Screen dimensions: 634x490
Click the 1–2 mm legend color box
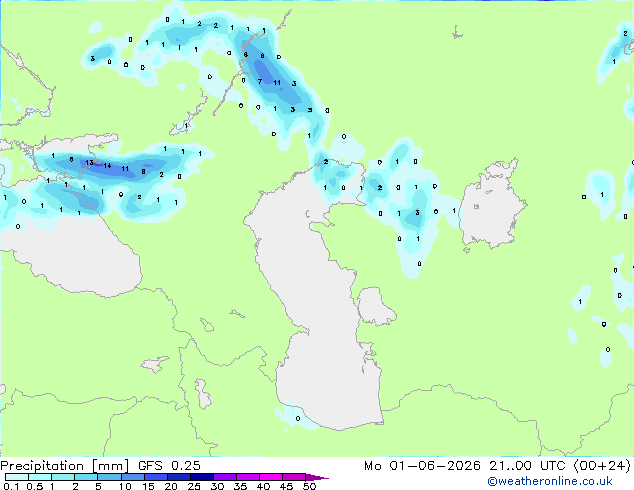coord(63,477)
